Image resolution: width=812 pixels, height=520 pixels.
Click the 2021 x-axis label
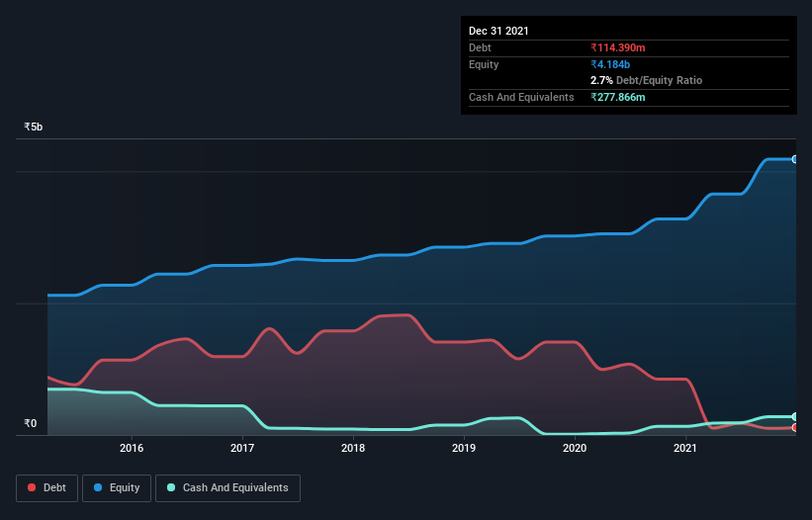[685, 448]
